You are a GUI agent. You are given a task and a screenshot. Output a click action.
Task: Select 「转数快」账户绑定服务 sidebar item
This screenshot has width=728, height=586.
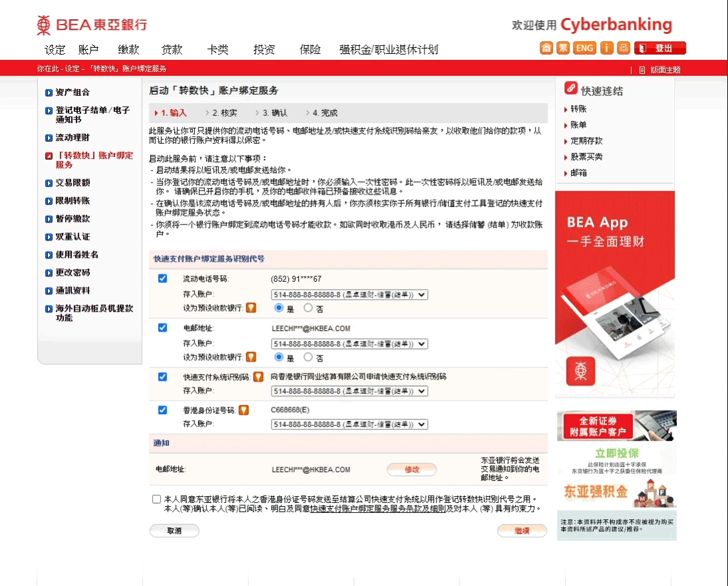[94, 160]
